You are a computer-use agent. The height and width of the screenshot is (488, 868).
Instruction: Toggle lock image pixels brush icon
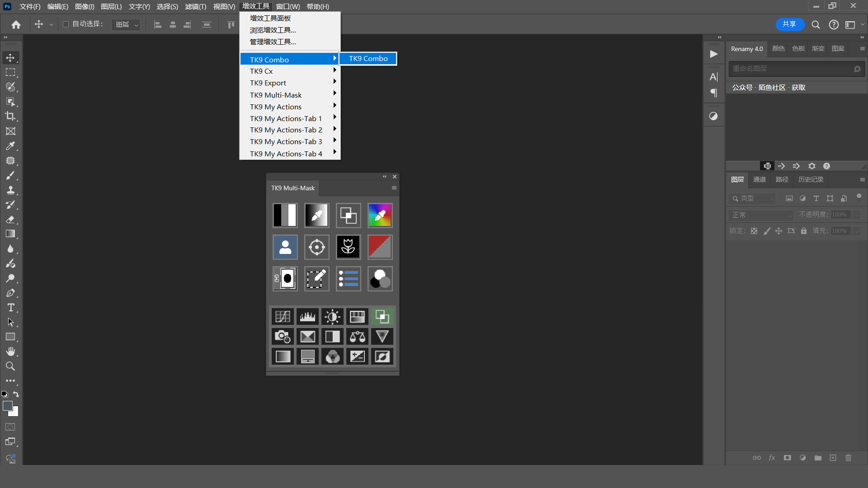(x=767, y=231)
